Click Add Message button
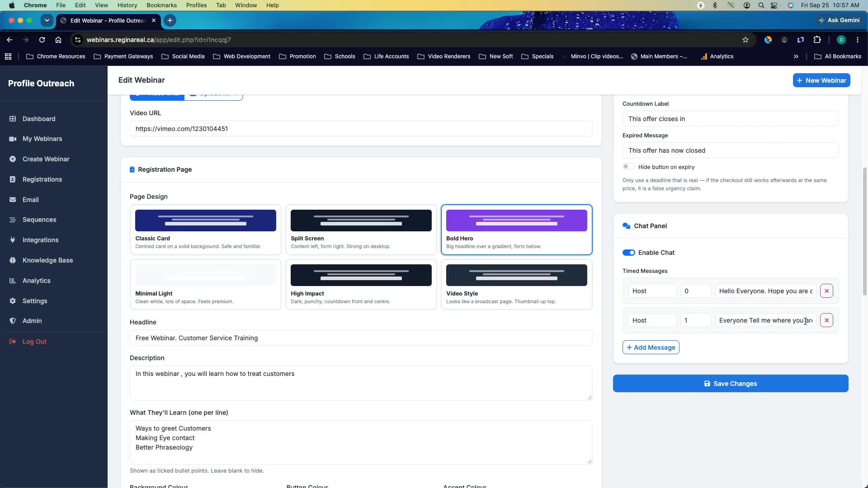Image resolution: width=868 pixels, height=488 pixels. [x=651, y=347]
